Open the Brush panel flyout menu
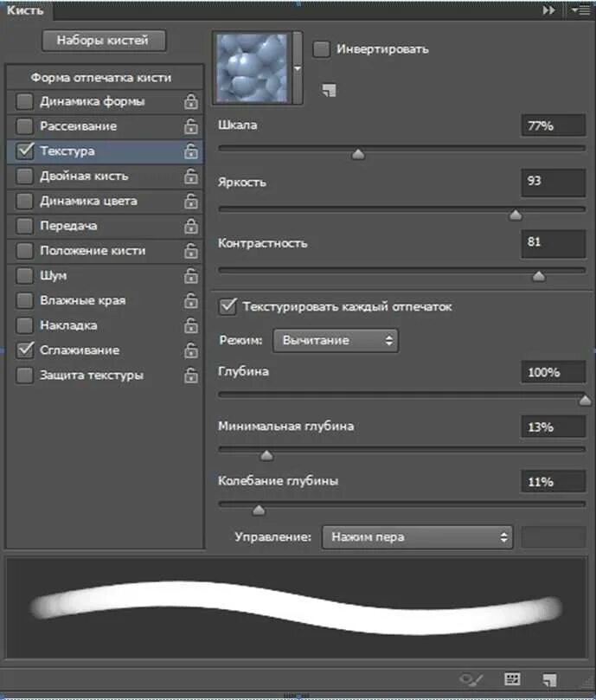Image resolution: width=596 pixels, height=700 pixels. pos(581,10)
